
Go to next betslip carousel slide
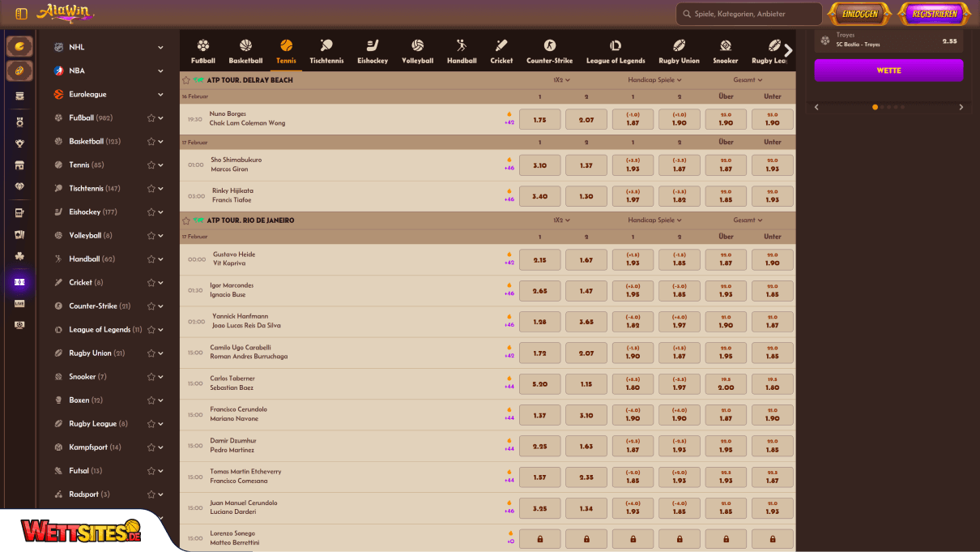tap(961, 107)
